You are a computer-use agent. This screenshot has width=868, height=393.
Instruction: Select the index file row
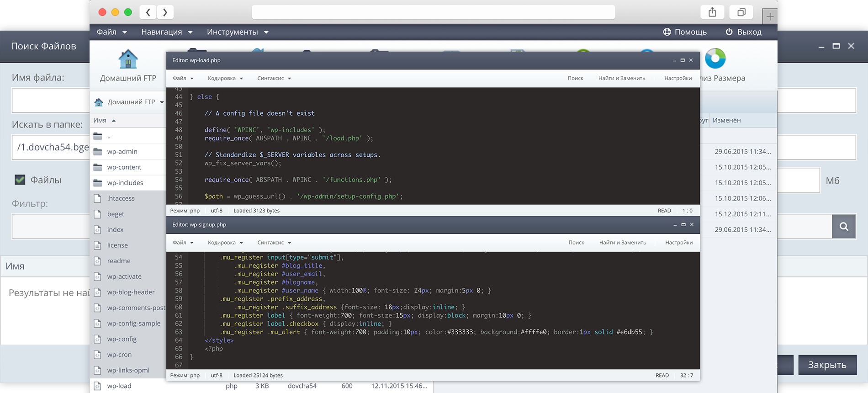128,229
